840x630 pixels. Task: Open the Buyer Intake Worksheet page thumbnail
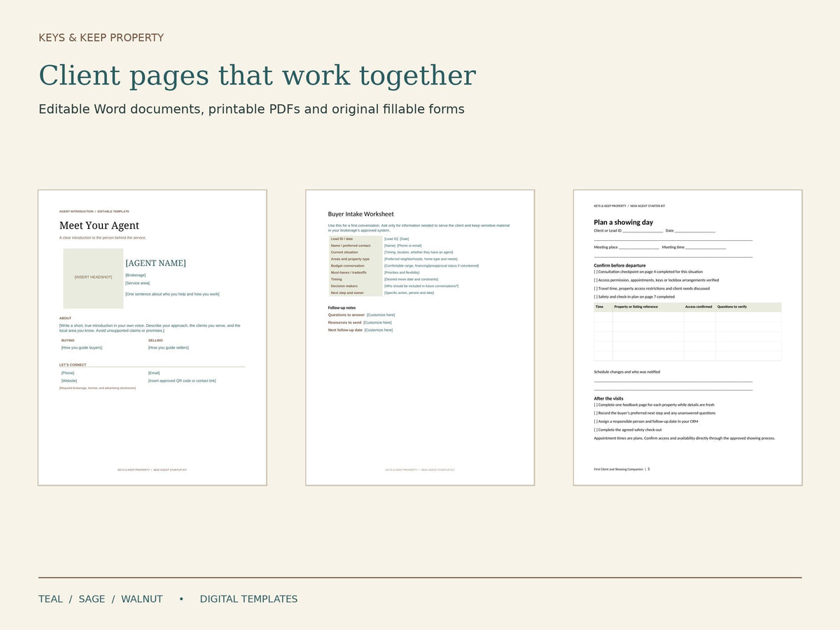420,337
